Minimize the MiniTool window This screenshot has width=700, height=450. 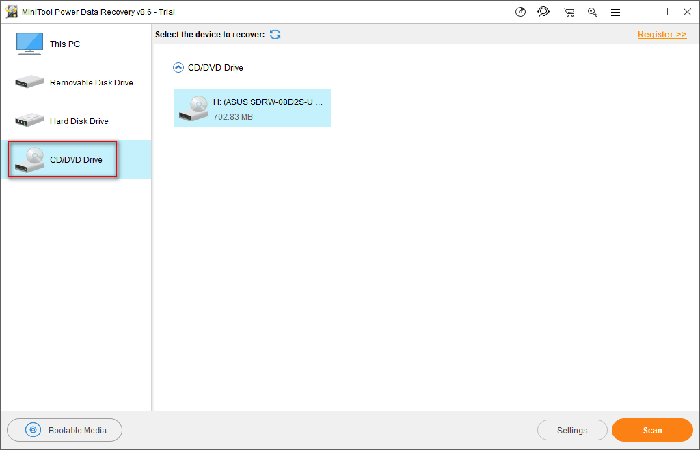click(667, 12)
